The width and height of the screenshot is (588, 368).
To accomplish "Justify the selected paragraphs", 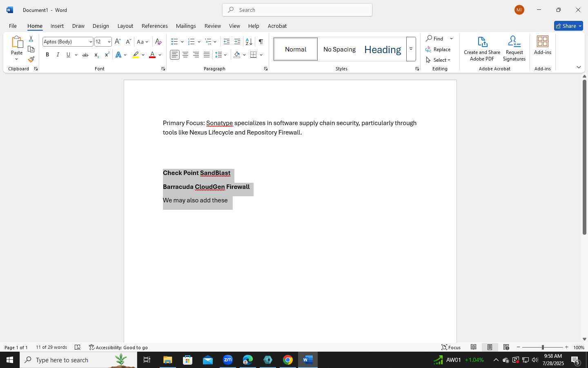I will 207,55.
